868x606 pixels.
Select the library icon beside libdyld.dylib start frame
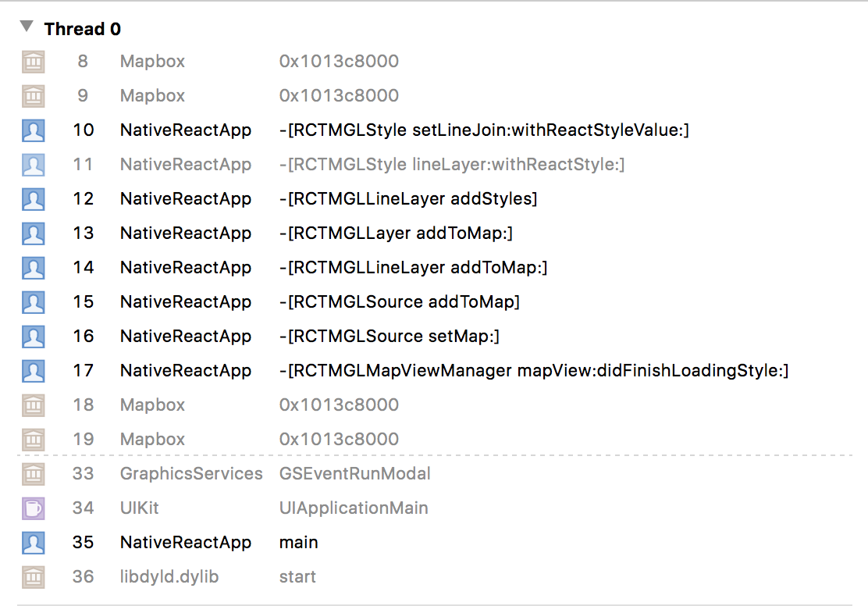click(x=33, y=576)
